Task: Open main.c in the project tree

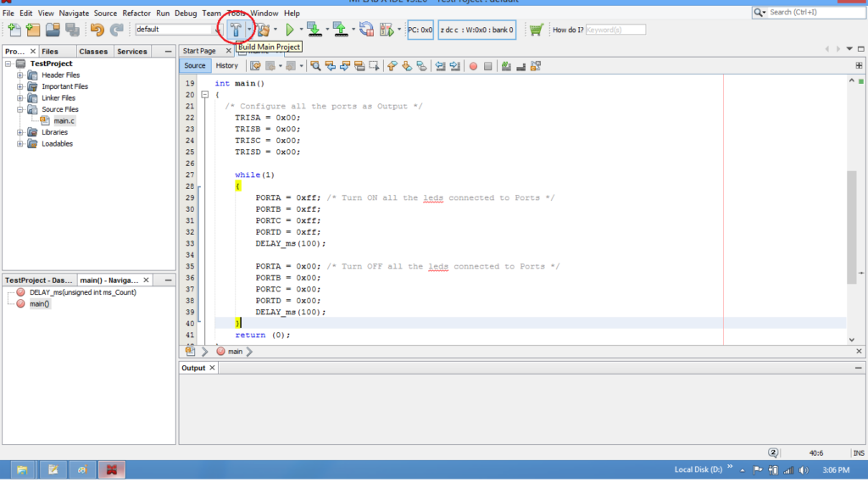Action: tap(64, 121)
